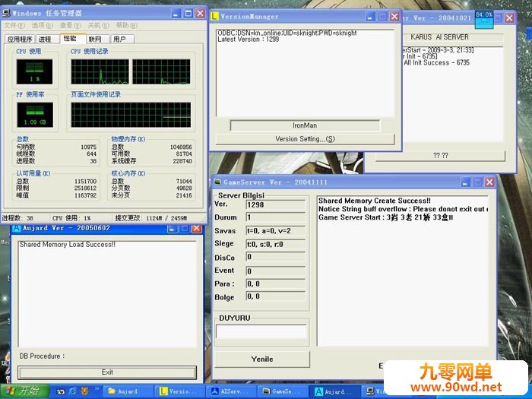Image resolution: width=532 pixels, height=399 pixels.
Task: Open the 帮助(H) menu in Task Manager
Action: click(x=127, y=25)
